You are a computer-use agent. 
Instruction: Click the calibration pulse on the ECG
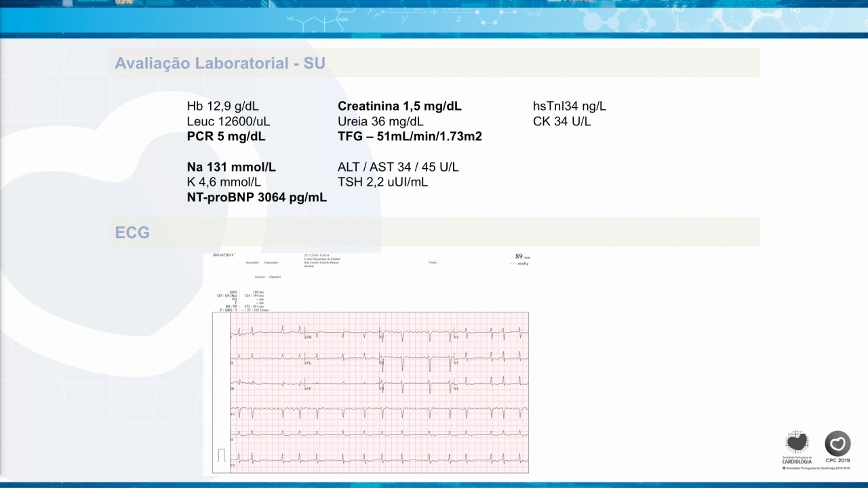pos(222,455)
